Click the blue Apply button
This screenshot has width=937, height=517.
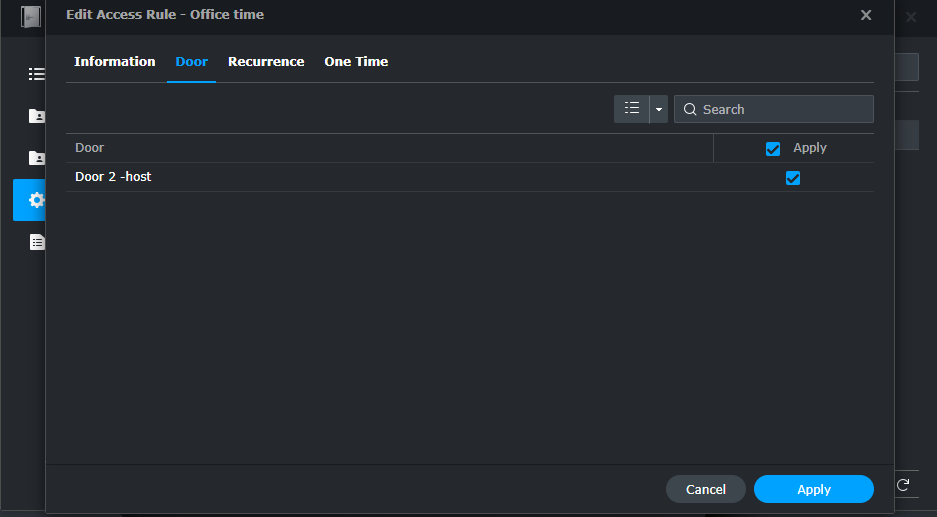tap(813, 489)
